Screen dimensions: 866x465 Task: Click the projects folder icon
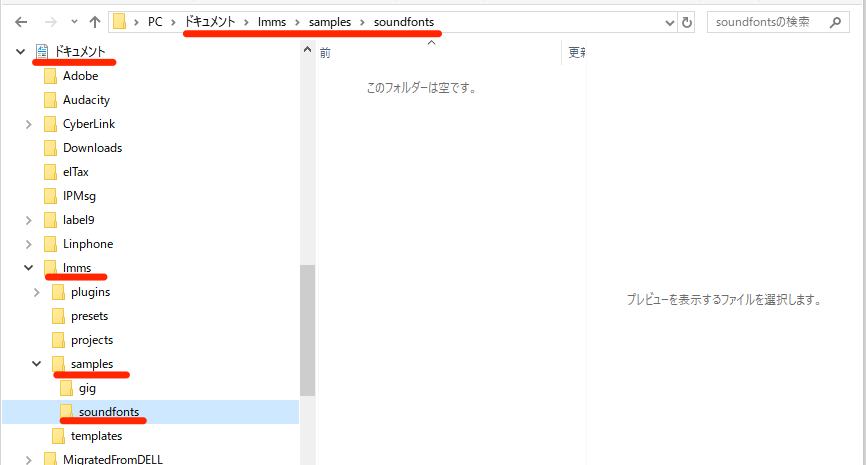[58, 340]
